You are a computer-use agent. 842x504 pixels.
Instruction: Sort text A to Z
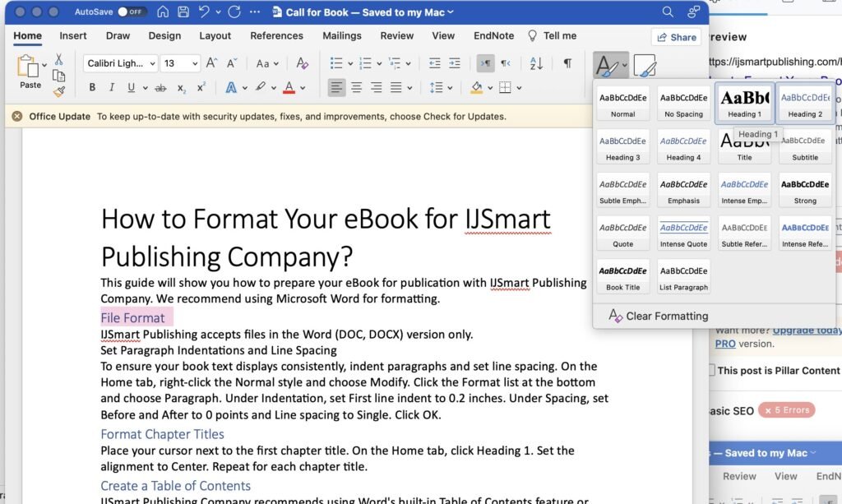[536, 62]
